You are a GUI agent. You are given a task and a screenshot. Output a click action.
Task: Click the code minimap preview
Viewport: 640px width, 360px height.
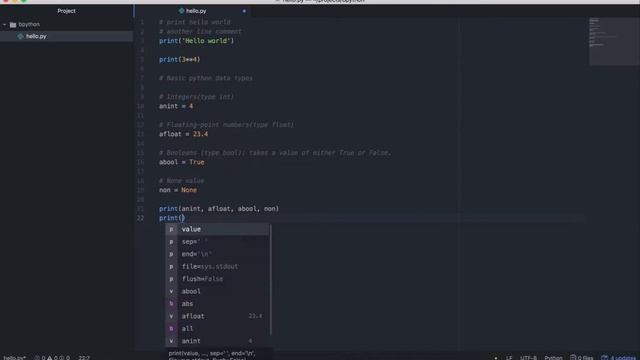pos(614,41)
